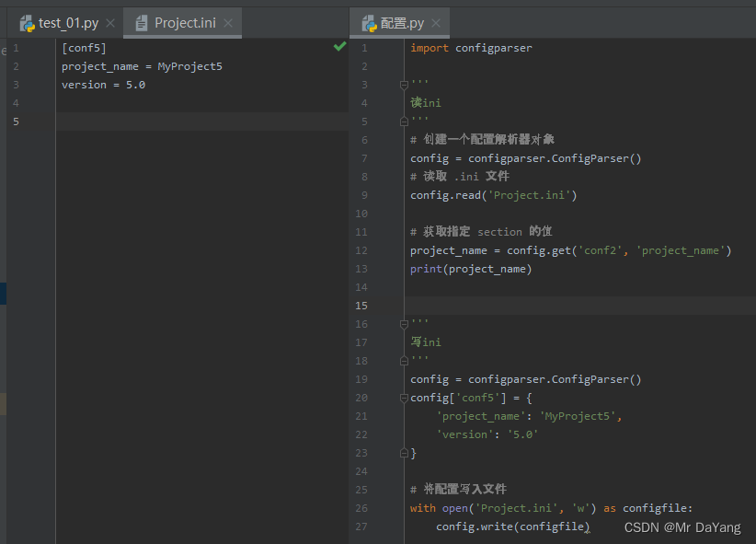This screenshot has height=544, width=756.
Task: Select the Project.ini tab
Action: coord(183,23)
